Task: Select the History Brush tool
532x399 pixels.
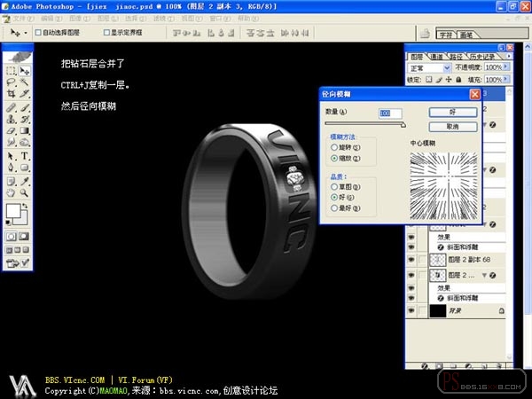Action: (25, 119)
